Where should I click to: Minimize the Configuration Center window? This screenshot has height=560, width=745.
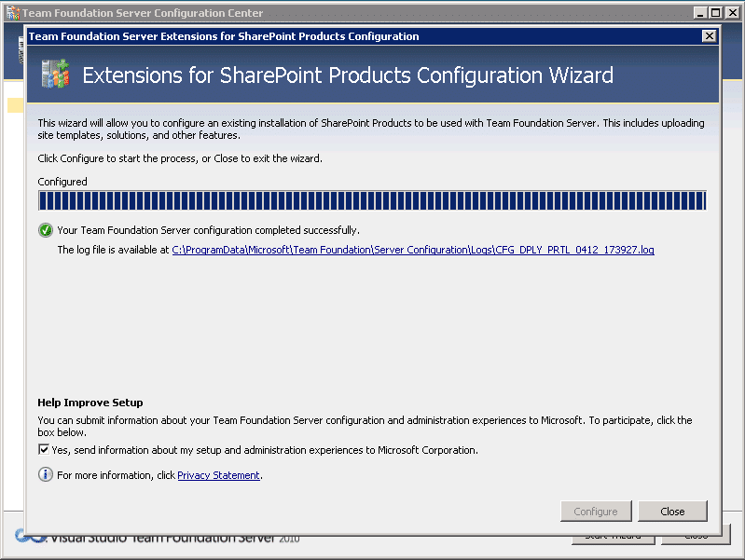[x=700, y=13]
